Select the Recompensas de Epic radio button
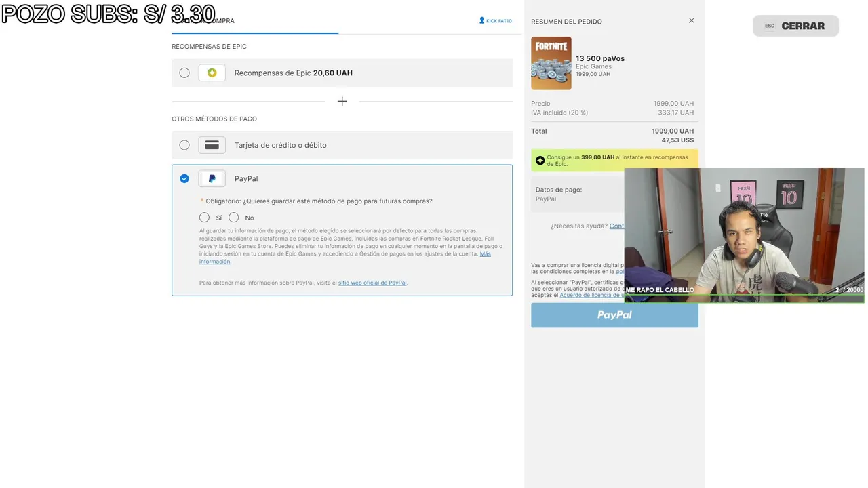Image resolution: width=868 pixels, height=488 pixels. point(184,73)
